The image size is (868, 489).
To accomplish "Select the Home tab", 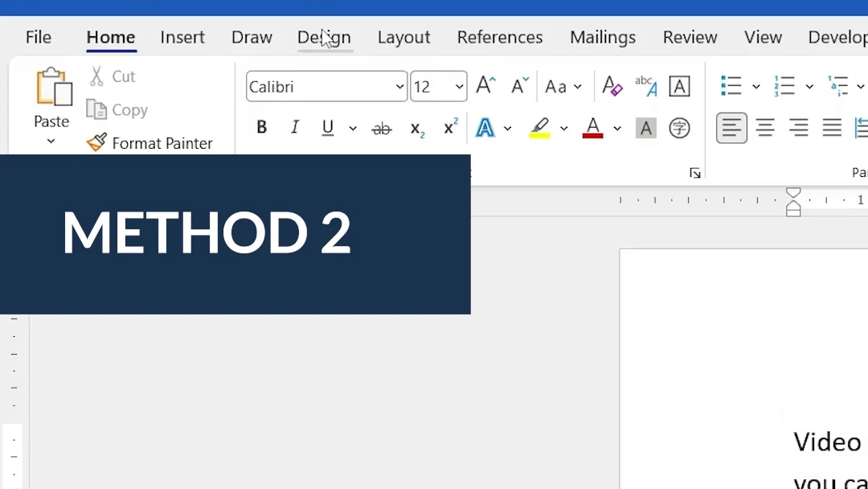I will click(111, 37).
